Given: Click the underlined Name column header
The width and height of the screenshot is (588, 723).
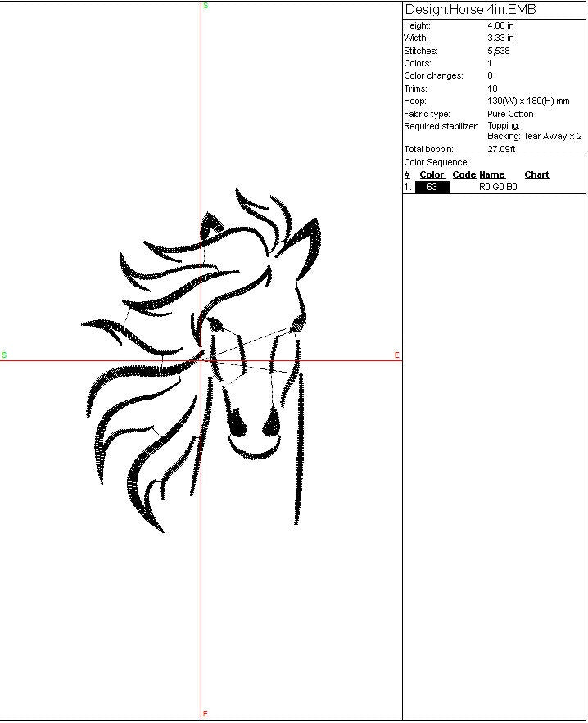Looking at the screenshot, I should tap(491, 175).
